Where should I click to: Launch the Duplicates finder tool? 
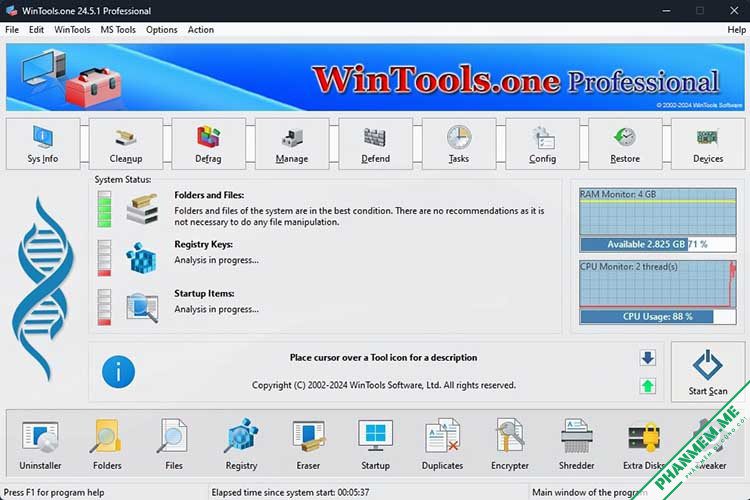pos(442,444)
